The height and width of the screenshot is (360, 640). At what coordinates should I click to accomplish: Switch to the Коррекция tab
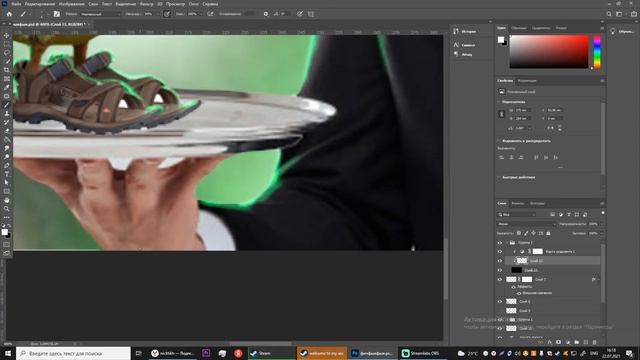click(x=527, y=81)
